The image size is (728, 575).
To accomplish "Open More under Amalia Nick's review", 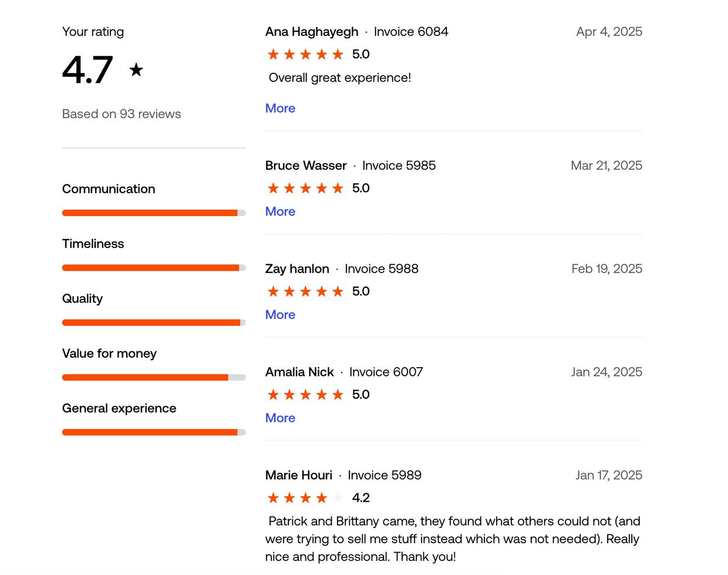I will click(x=280, y=418).
